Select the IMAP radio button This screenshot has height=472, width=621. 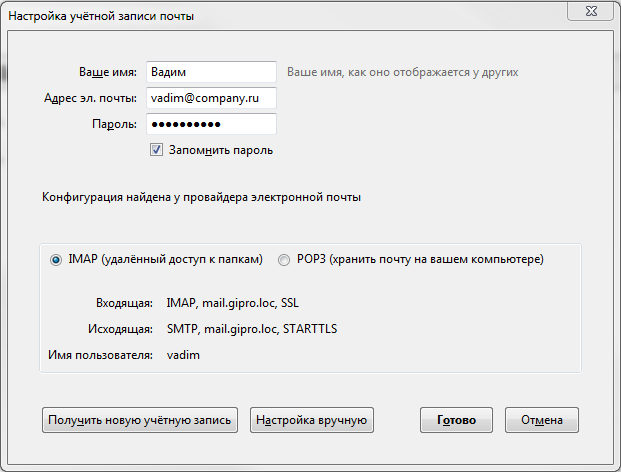coord(56,260)
